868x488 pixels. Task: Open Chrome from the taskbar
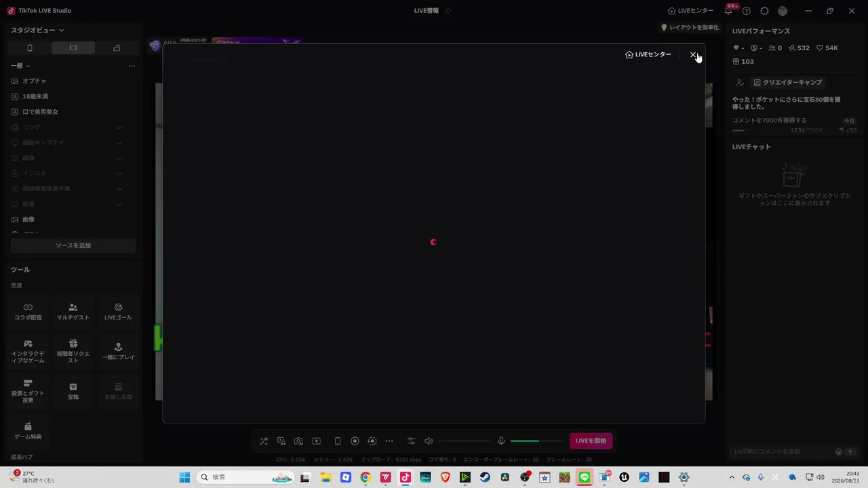[x=366, y=477]
